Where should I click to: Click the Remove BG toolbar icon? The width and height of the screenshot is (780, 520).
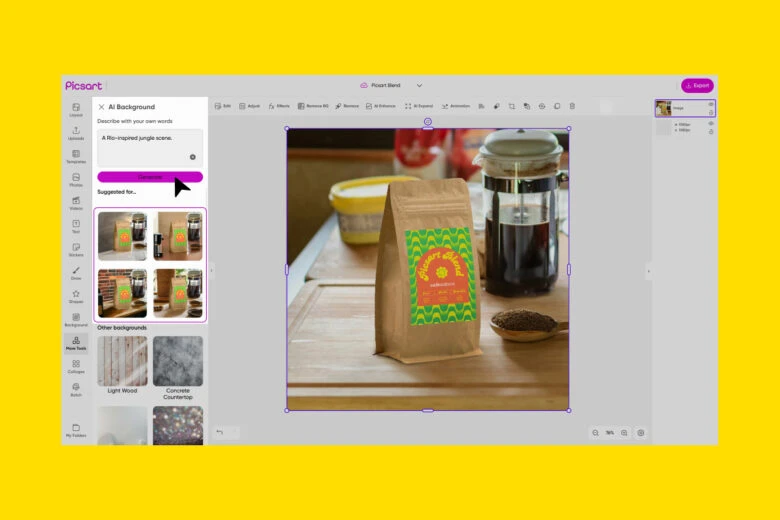[312, 105]
